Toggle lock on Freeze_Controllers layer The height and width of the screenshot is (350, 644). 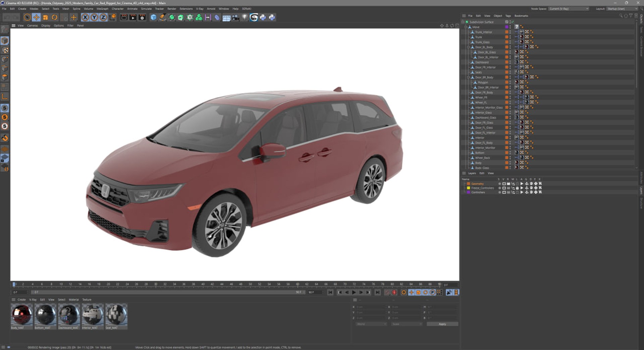(517, 188)
